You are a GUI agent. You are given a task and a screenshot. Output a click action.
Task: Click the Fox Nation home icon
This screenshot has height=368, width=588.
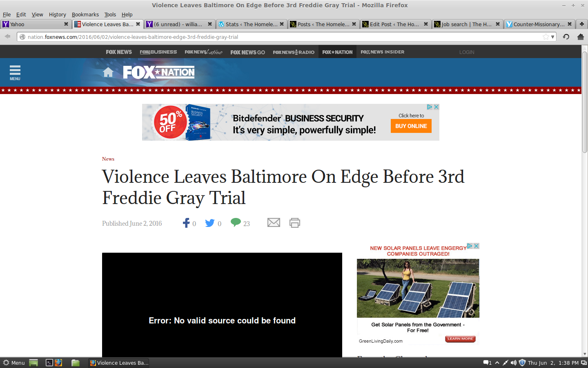point(108,72)
